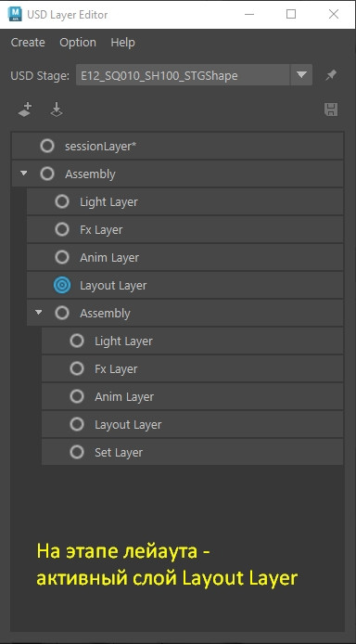Set sessionLayer as the target layer
The height and width of the screenshot is (644, 356).
(47, 146)
